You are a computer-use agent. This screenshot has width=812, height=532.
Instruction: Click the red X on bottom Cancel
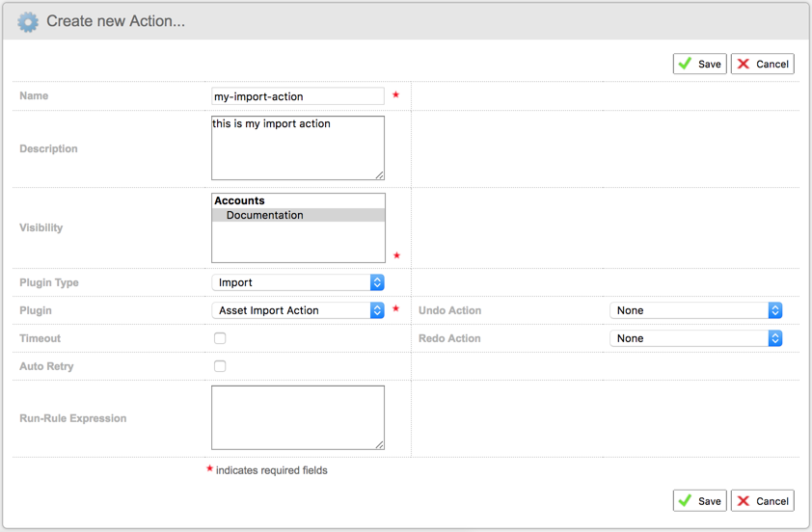[744, 500]
